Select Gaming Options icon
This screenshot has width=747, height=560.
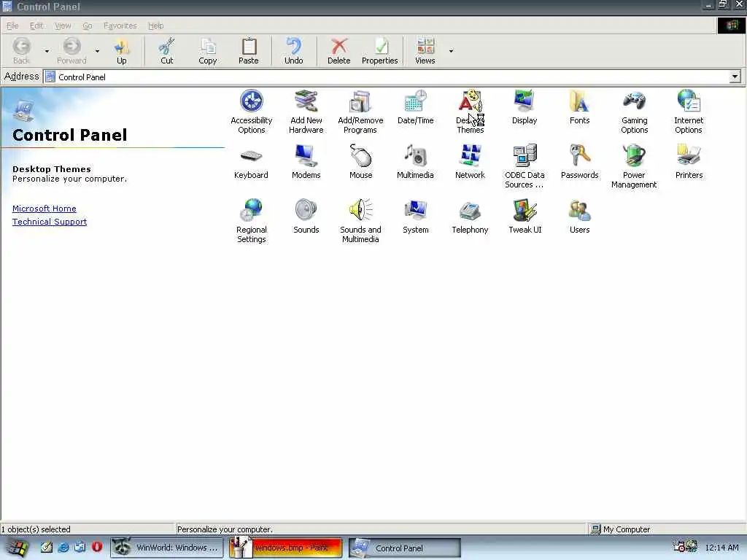[634, 112]
